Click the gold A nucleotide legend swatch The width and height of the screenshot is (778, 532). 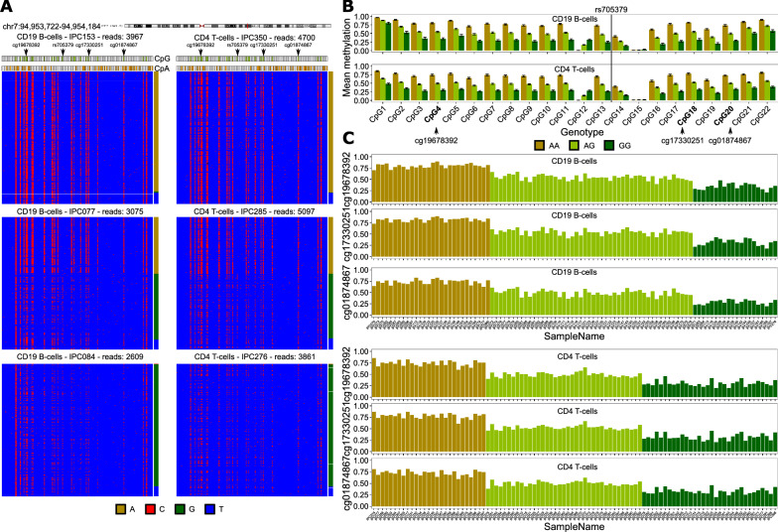pyautogui.click(x=121, y=509)
